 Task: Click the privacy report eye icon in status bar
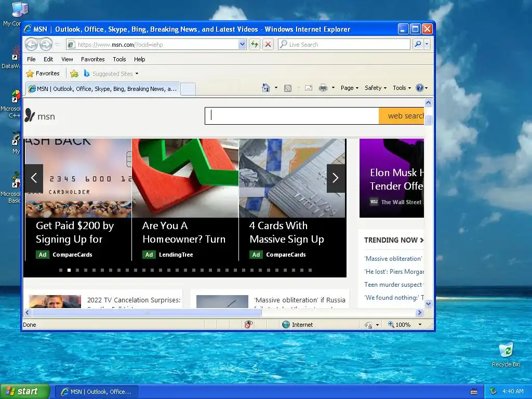[x=248, y=325]
